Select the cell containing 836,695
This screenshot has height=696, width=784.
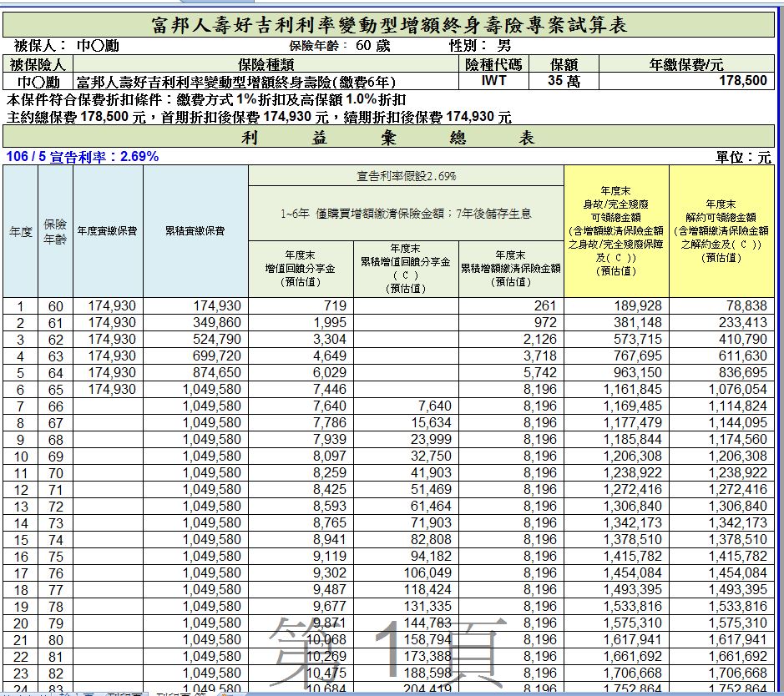[721, 373]
